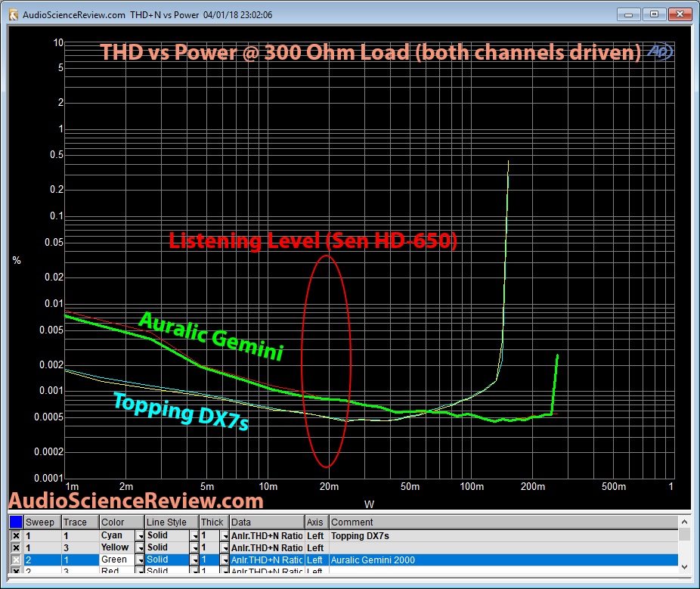Select the 'Auralic Gemini 2000' comment cell
This screenshot has height=589, width=700.
click(503, 560)
